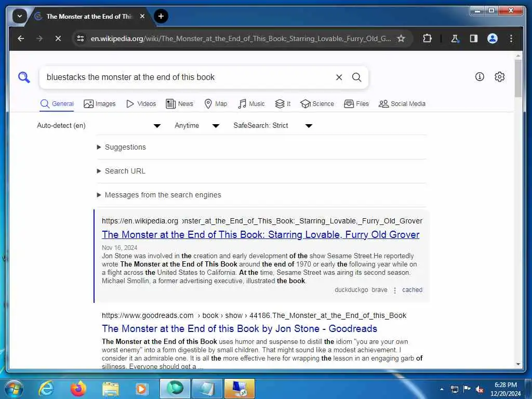The image size is (532, 399).
Task: Open a new browser tab
Action: tap(161, 16)
